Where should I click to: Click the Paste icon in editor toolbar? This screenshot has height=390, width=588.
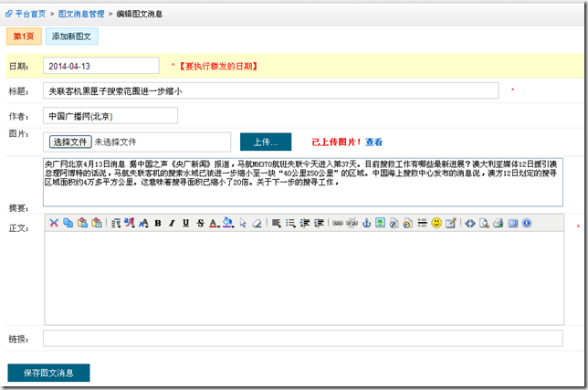tap(82, 223)
